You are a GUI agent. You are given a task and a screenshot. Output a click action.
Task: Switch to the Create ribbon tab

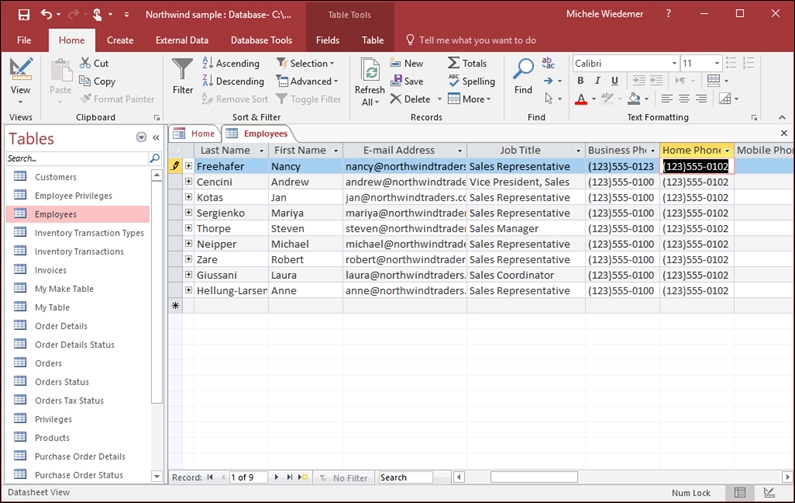(x=120, y=40)
